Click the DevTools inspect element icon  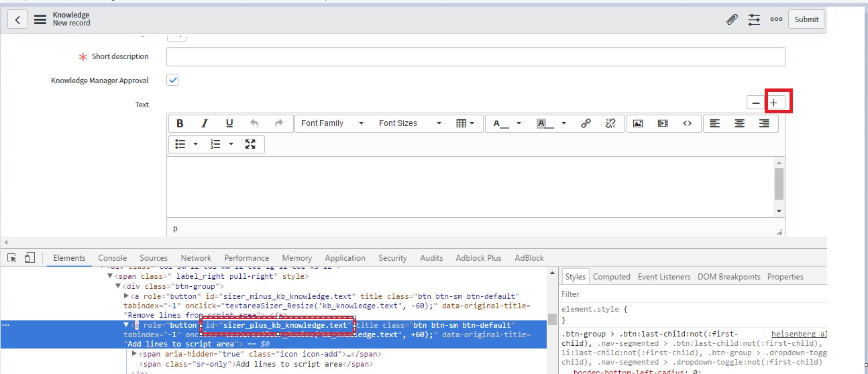11,257
